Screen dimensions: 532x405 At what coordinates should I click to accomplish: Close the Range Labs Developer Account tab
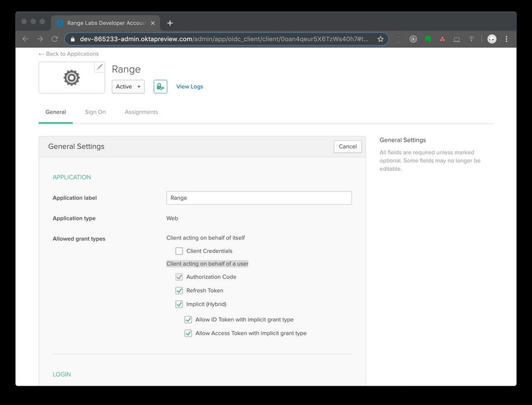click(153, 23)
